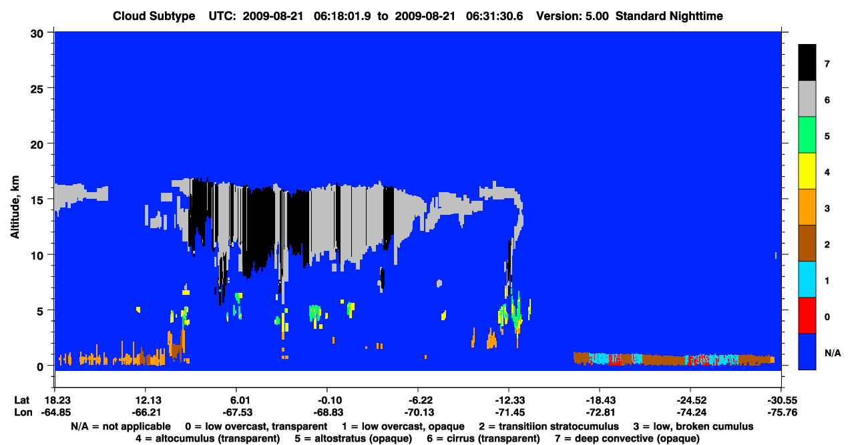Click the colorbar label 'N/A'
The height and width of the screenshot is (445, 868).
click(x=832, y=352)
